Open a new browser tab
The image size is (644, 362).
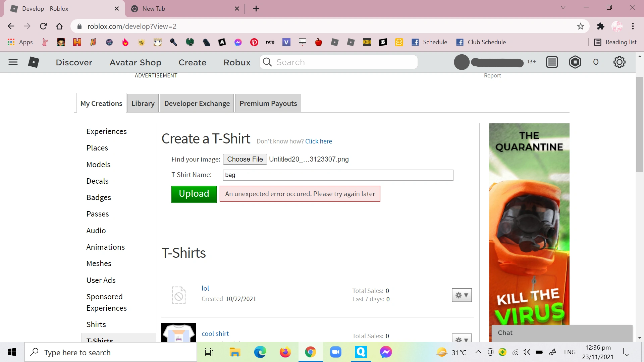(x=256, y=9)
